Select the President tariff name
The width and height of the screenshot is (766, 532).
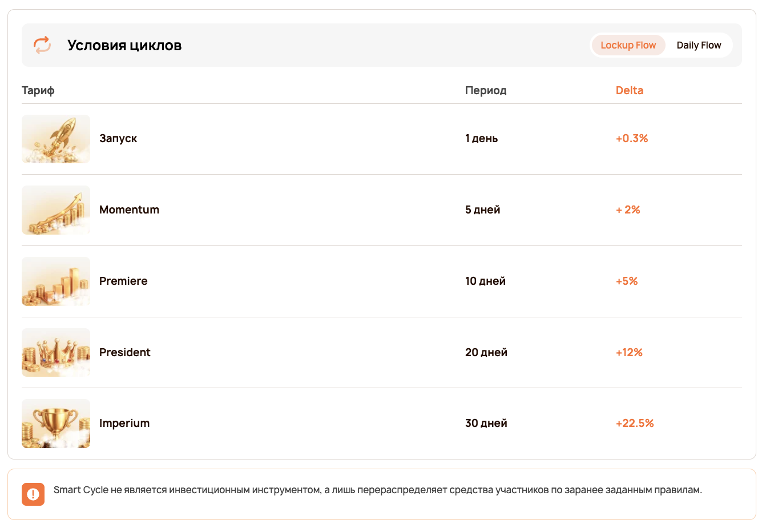(125, 352)
